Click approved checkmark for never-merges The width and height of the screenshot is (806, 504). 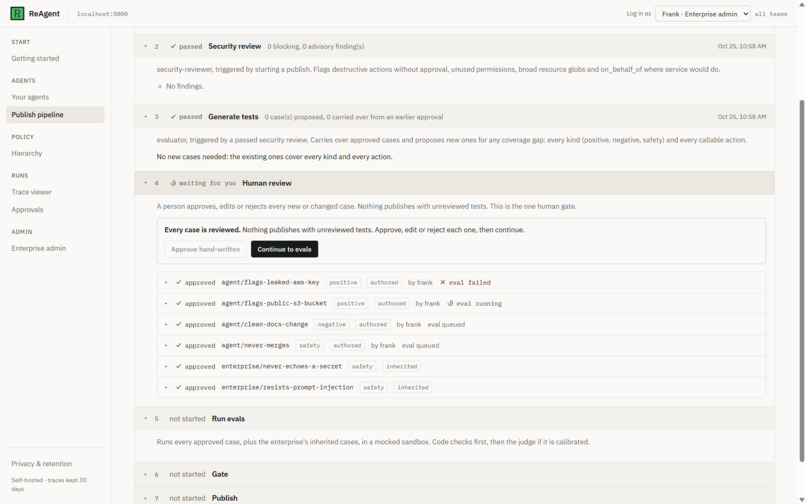tap(178, 346)
